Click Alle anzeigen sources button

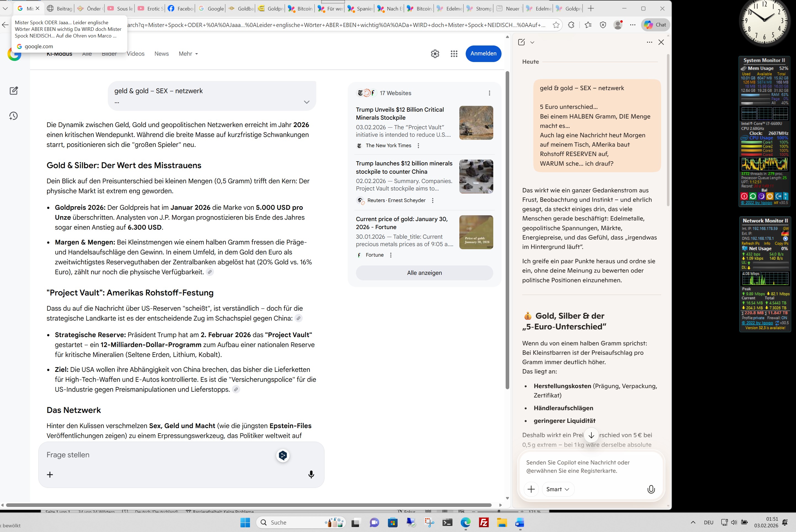click(424, 273)
